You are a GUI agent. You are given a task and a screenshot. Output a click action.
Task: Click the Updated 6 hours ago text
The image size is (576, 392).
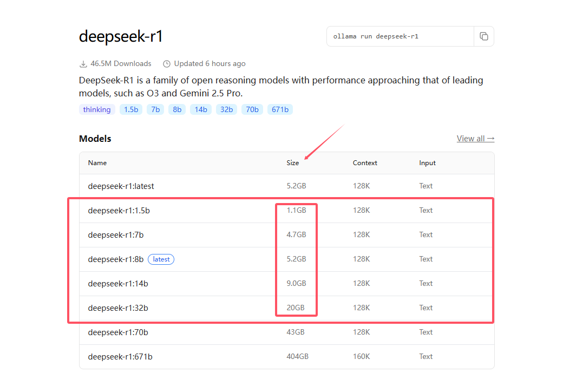[210, 63]
